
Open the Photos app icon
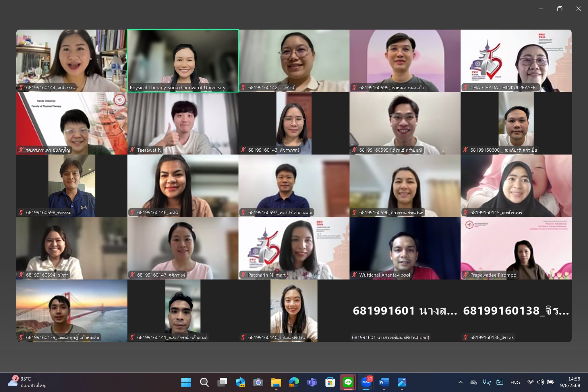click(x=402, y=382)
